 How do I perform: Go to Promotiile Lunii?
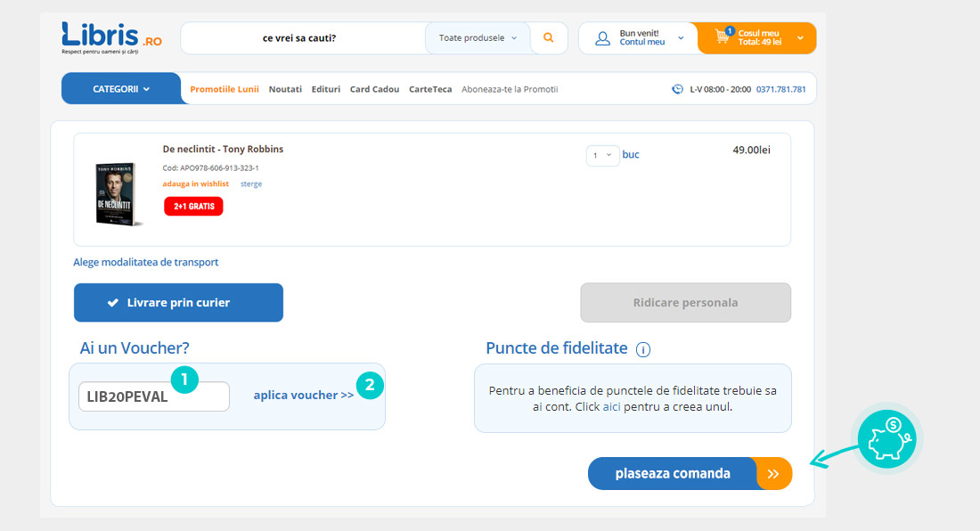(225, 89)
